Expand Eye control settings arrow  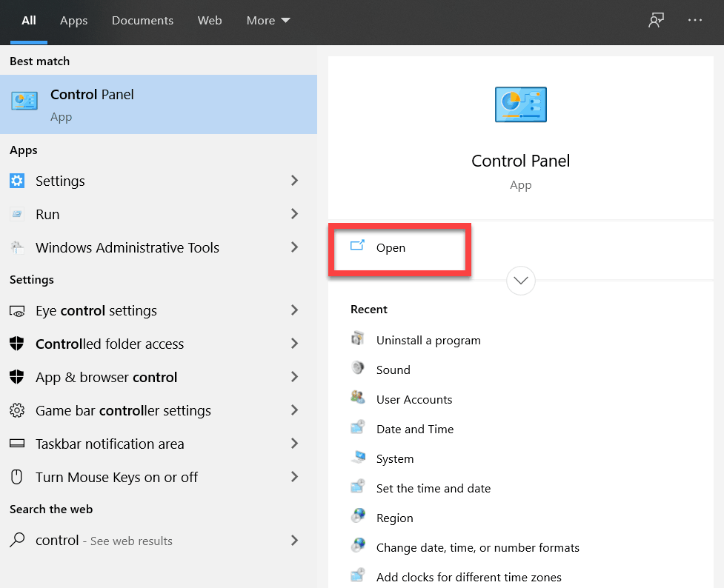pyautogui.click(x=295, y=310)
